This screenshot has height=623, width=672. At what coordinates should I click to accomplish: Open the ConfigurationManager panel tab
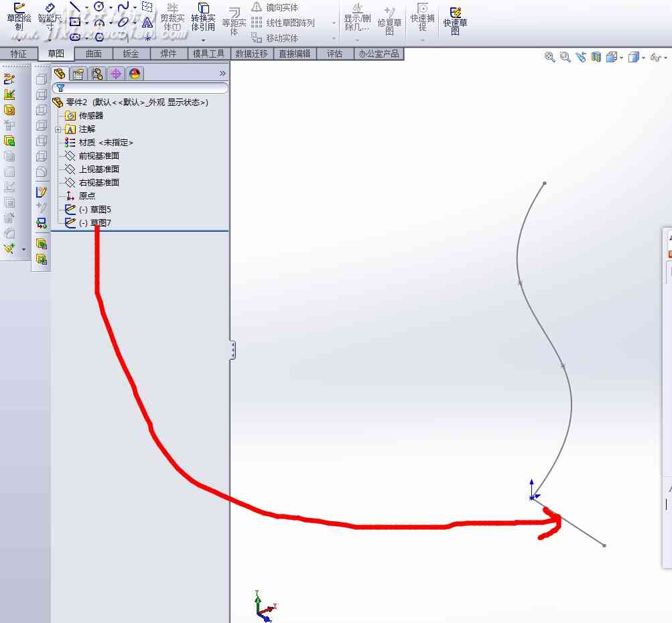point(97,74)
